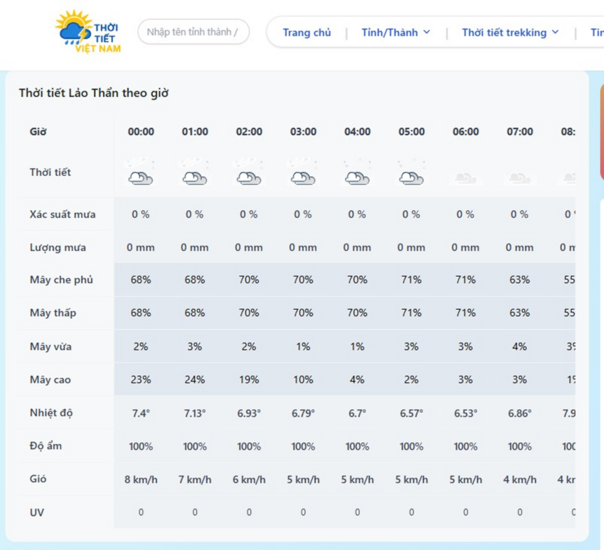Click the chevron beside Thời tiết trekking
Screen dimensions: 604x550
tap(555, 32)
